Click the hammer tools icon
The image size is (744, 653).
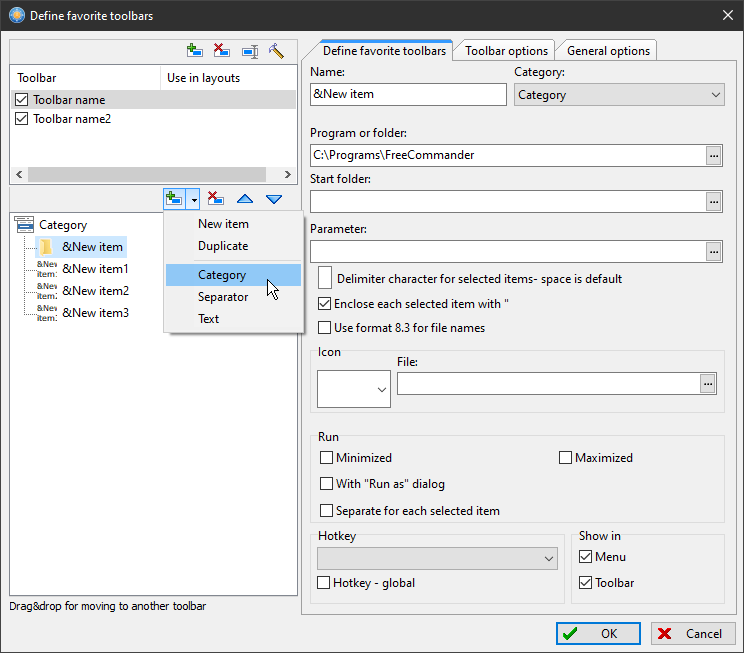click(x=277, y=50)
